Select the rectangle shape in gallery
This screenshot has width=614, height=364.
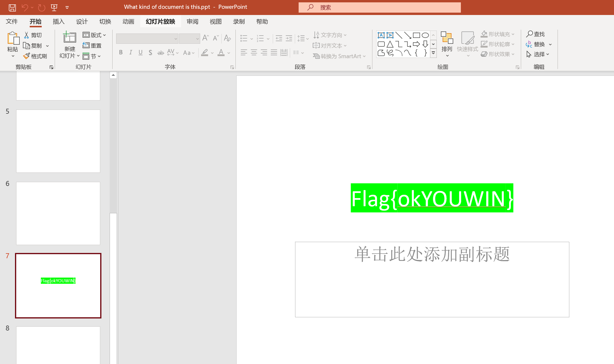(x=416, y=35)
